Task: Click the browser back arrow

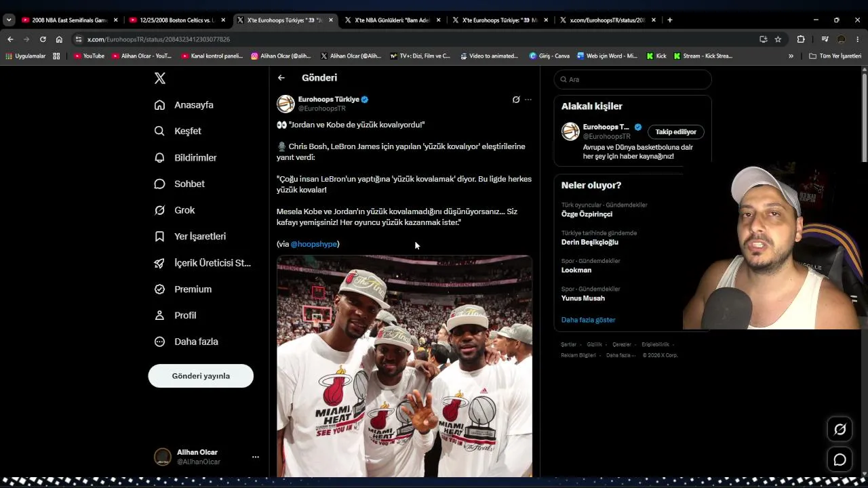Action: click(10, 39)
